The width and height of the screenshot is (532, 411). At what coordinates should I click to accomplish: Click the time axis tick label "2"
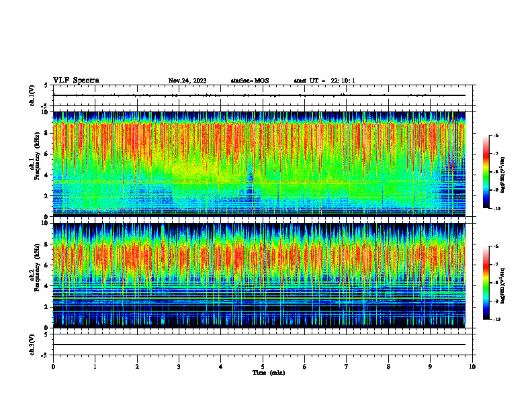[137, 367]
